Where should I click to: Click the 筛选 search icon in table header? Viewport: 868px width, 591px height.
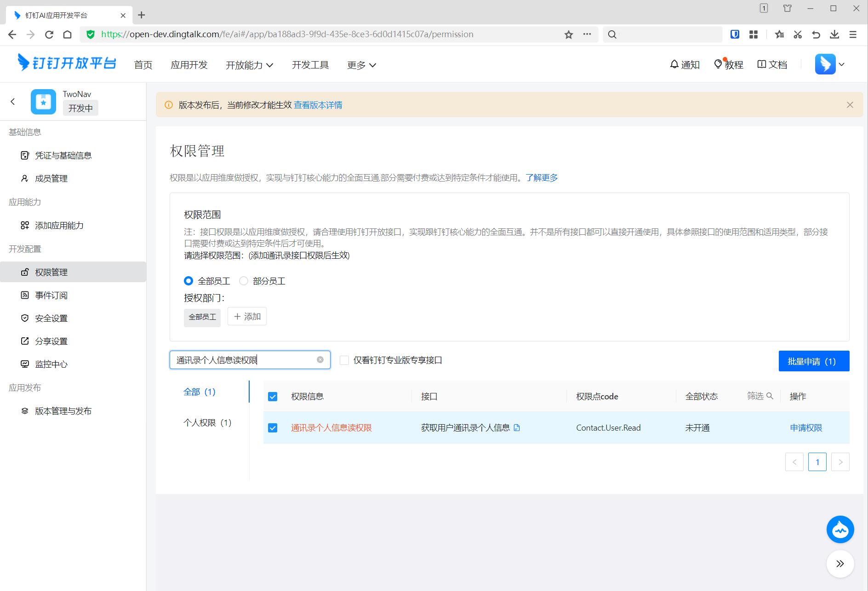(x=770, y=396)
